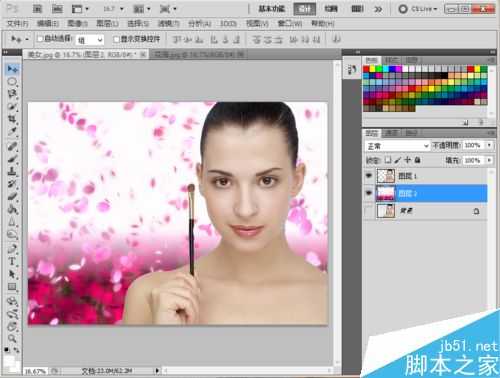The image size is (500, 378).
Task: Select the Brush tool
Action: (12, 159)
